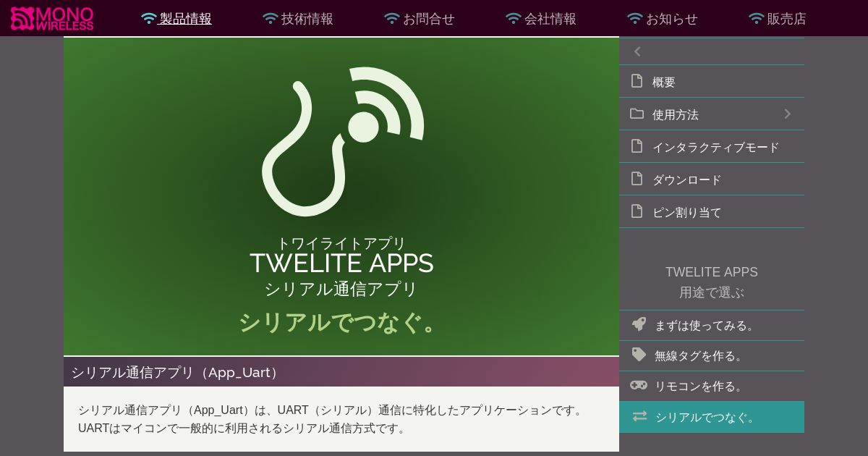Click the シリアルでつなぐ。 banner slogan
868x456 pixels.
(x=340, y=322)
